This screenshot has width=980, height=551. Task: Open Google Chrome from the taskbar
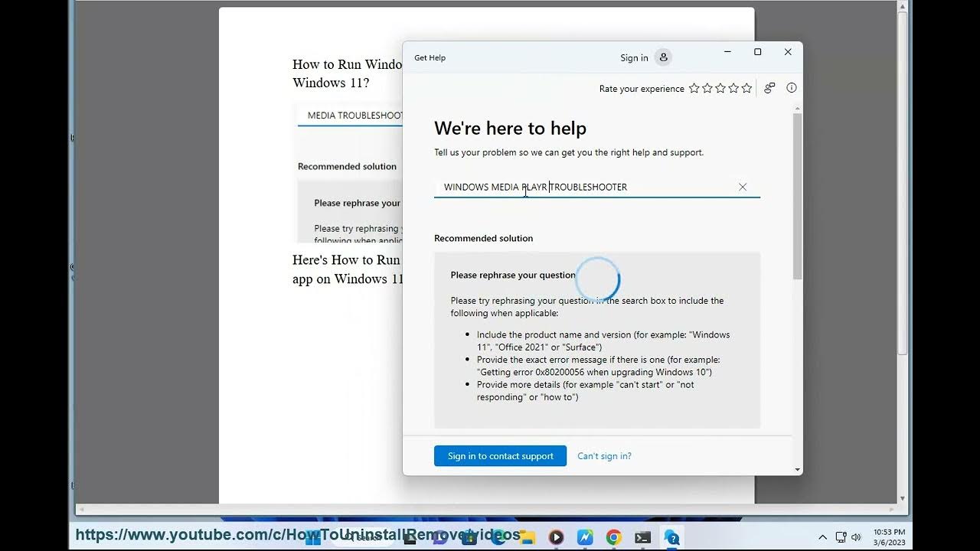click(614, 537)
